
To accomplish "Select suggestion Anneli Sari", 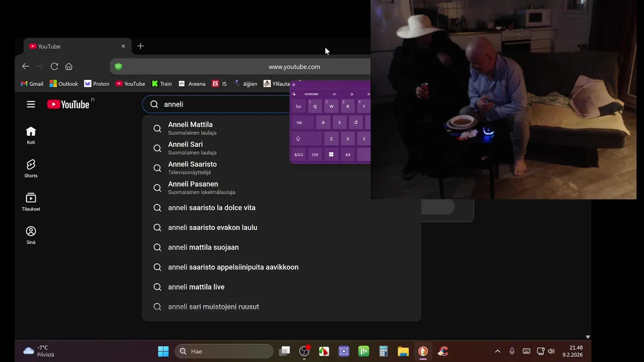I will (281, 148).
